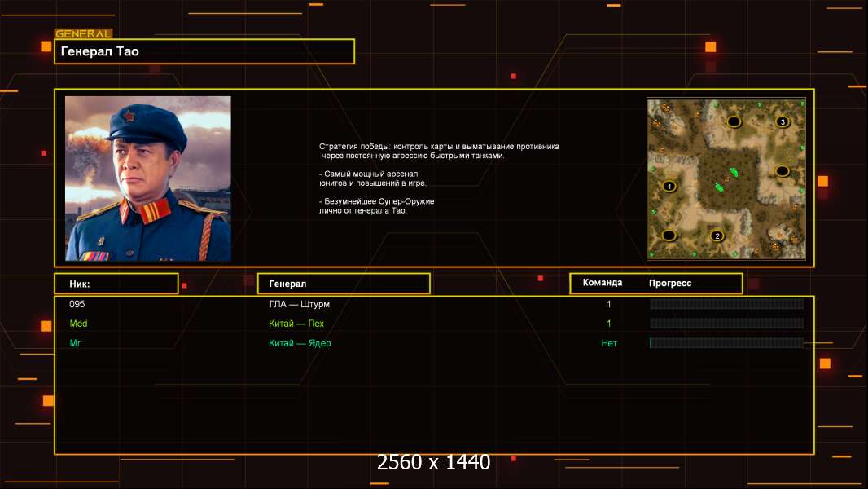Image resolution: width=868 pixels, height=489 pixels.
Task: Click 'ГЛА — Штурм' general entry
Action: pos(299,304)
